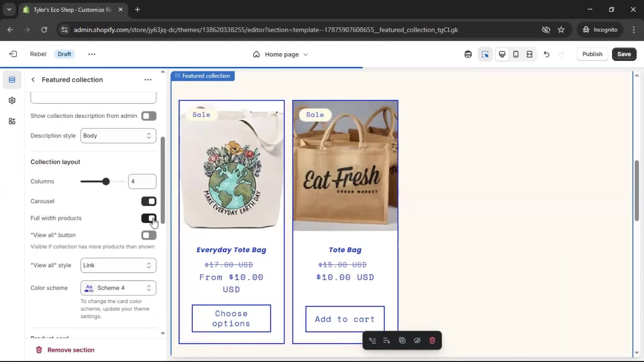This screenshot has width=644, height=362.
Task: Toggle Show collection description from admin
Action: click(149, 116)
